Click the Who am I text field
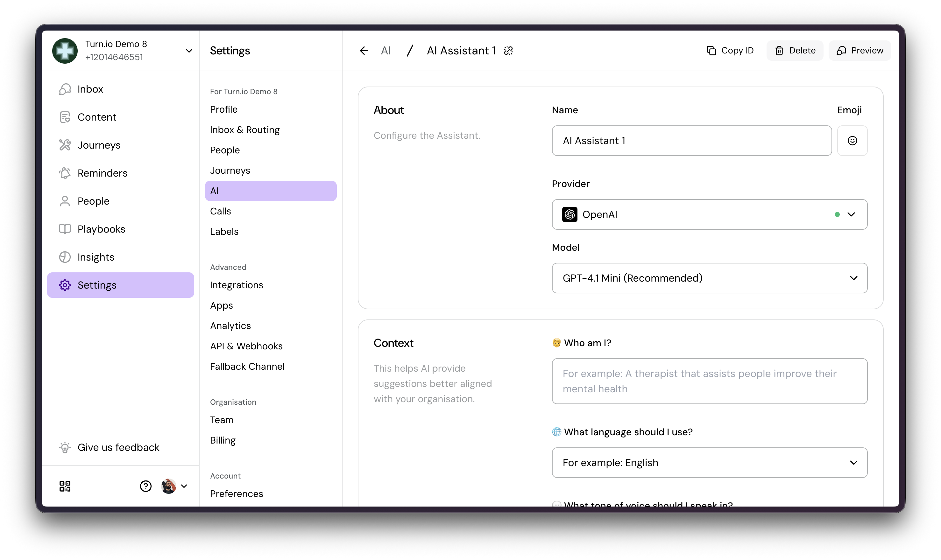 (709, 381)
